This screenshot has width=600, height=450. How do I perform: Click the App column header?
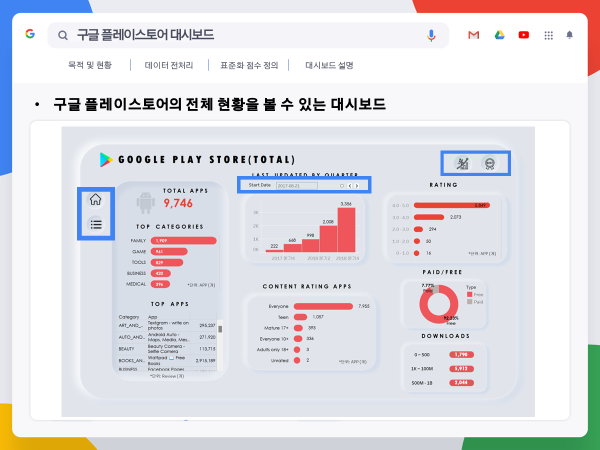(153, 317)
